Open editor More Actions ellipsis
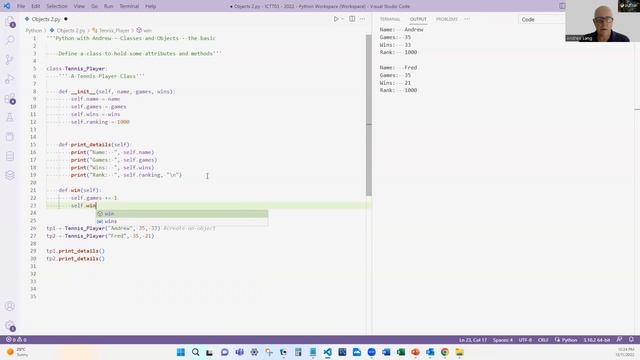Viewport: 640px width, 360px height. [x=362, y=19]
